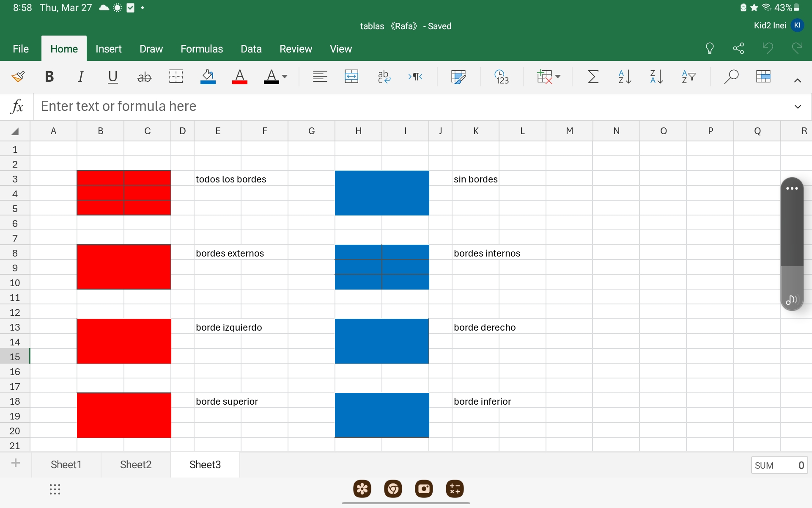Click the Share button
The image size is (812, 508).
[738, 48]
